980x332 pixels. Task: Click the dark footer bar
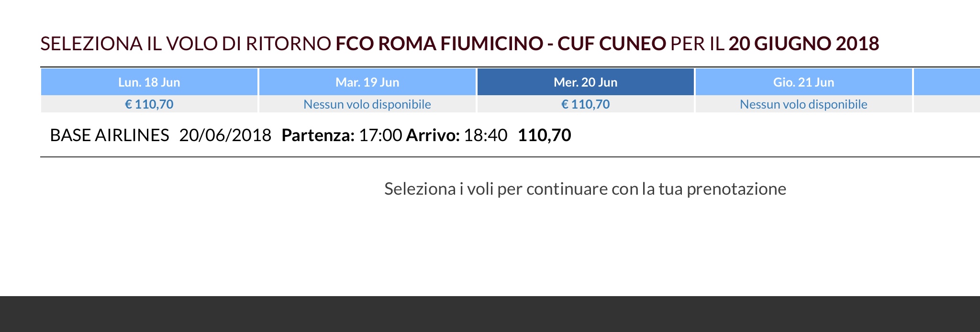click(490, 314)
